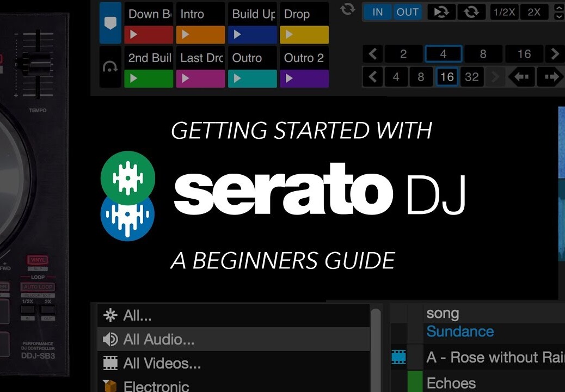
Task: Shift auto loop sizes left with chevron before 2
Action: tap(372, 54)
